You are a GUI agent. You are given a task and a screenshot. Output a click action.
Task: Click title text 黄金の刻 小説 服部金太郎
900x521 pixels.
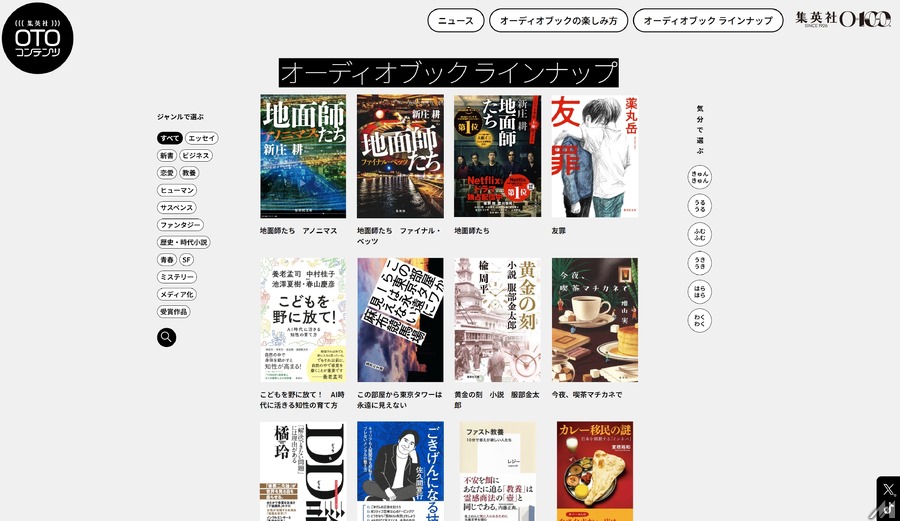(497, 400)
